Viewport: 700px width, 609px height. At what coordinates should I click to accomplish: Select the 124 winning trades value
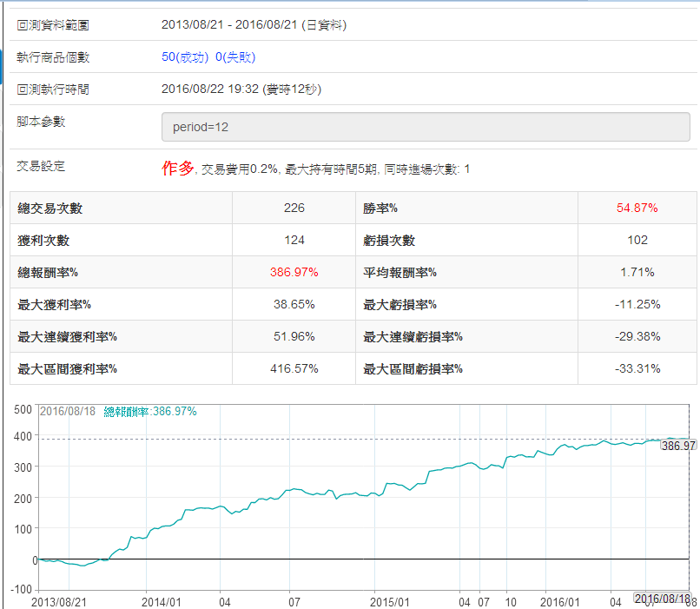pyautogui.click(x=294, y=241)
